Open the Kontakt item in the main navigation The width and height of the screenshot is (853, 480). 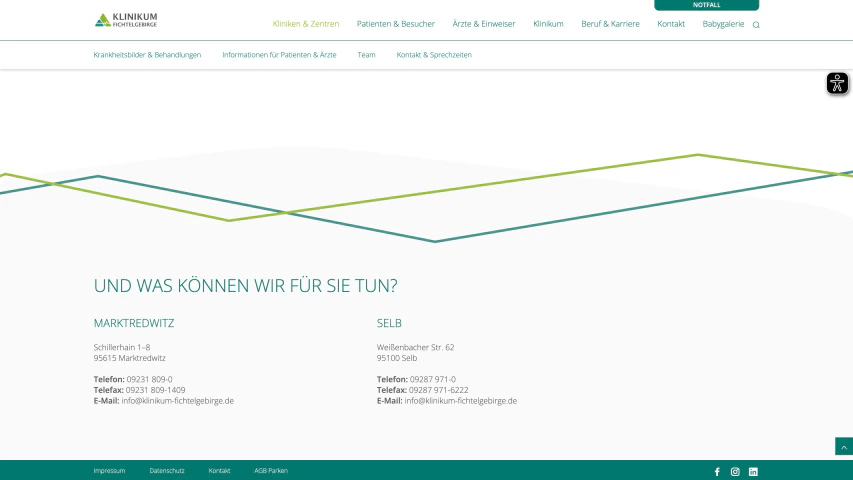[671, 24]
